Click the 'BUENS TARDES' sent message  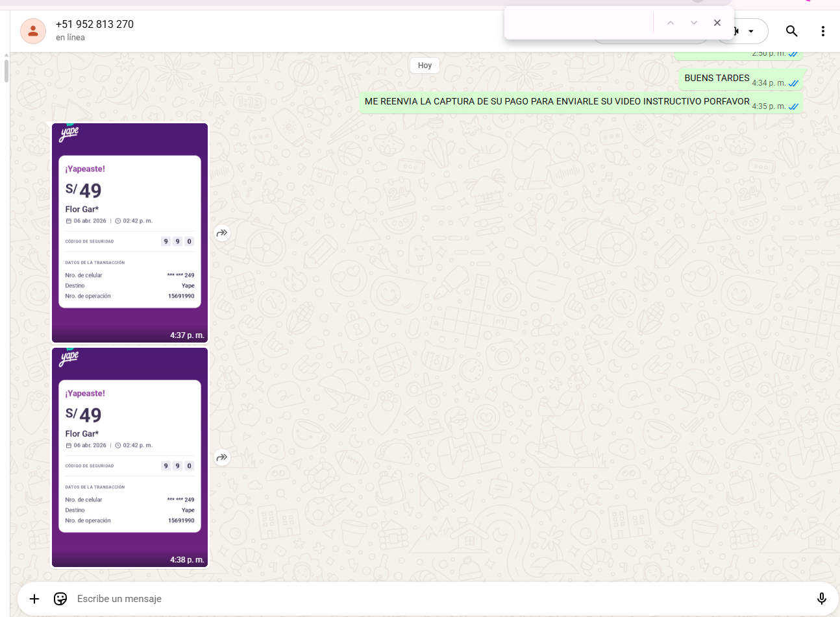point(717,79)
